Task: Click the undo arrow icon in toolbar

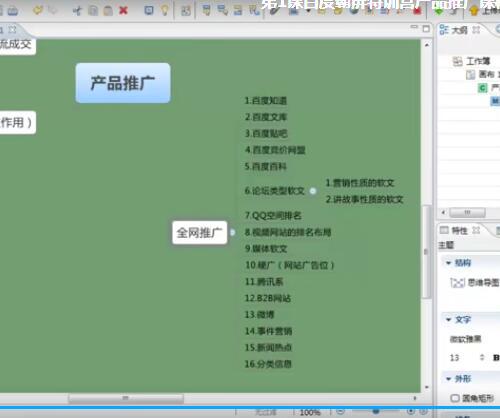Action: coord(38,10)
